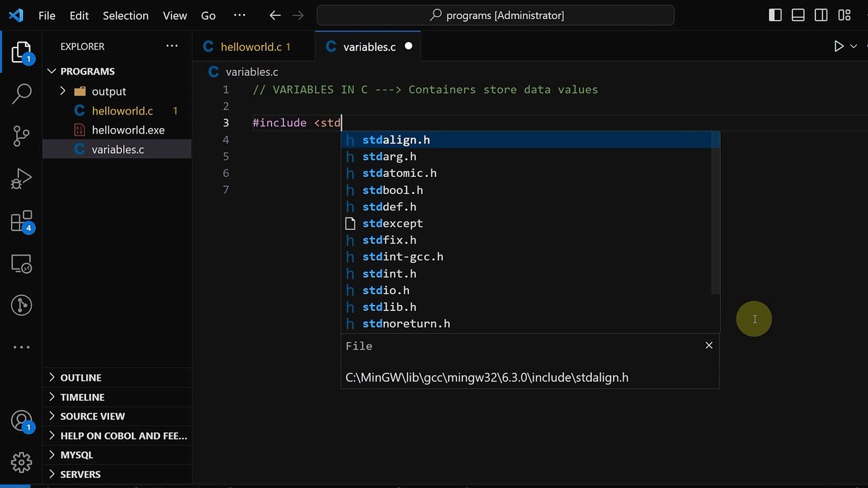
Task: Click line number 1 in gutter
Action: (226, 89)
